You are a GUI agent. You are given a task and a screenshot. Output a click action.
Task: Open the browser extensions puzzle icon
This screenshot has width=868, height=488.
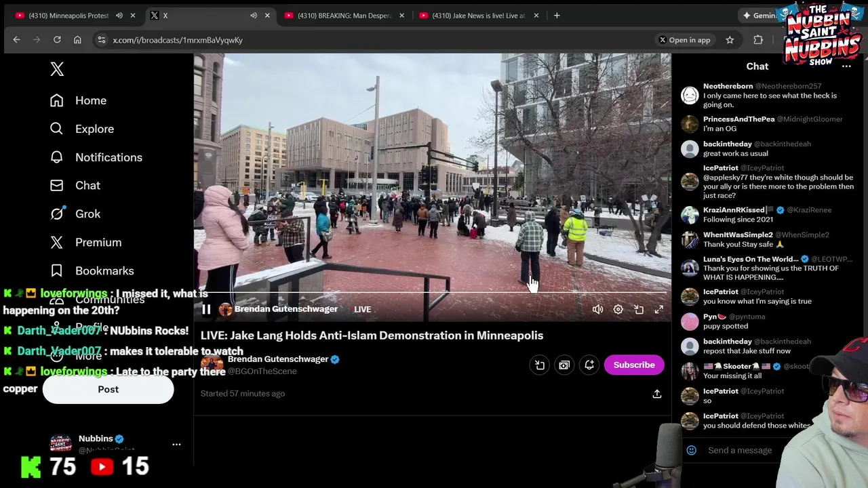(x=758, y=40)
